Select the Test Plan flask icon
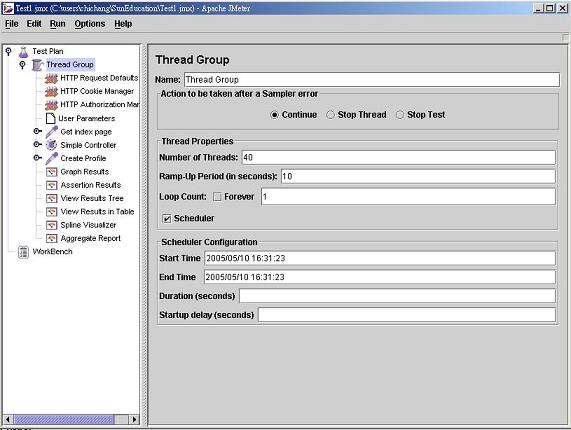This screenshot has height=430, width=571. 23,52
